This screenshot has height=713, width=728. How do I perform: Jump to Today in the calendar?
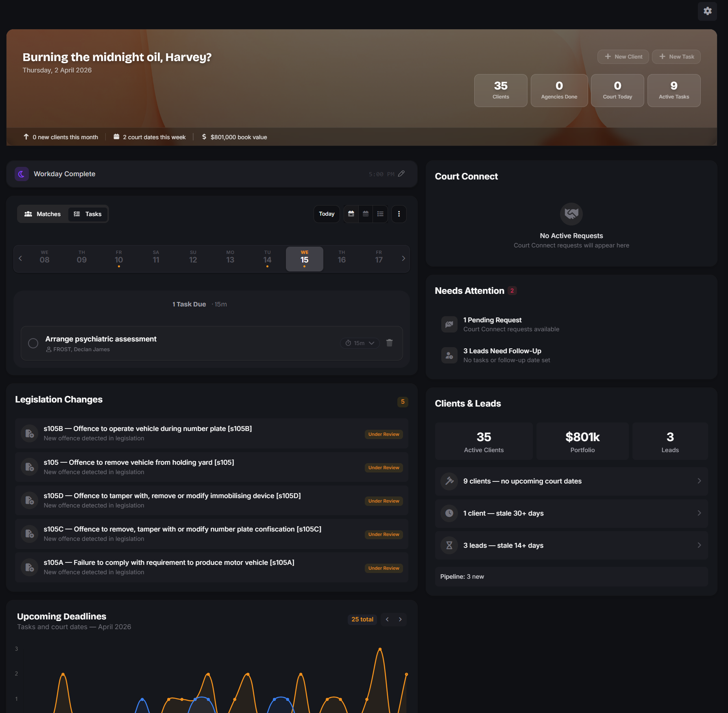click(x=327, y=214)
